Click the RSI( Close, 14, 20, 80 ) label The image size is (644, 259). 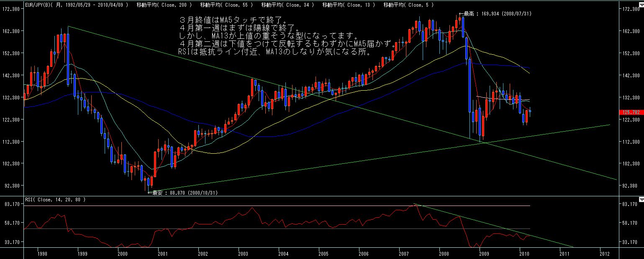pos(55,200)
